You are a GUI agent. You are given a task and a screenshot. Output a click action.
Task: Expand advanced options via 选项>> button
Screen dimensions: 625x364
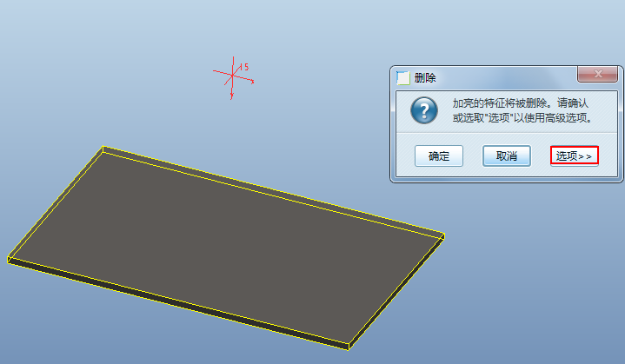[x=575, y=156]
